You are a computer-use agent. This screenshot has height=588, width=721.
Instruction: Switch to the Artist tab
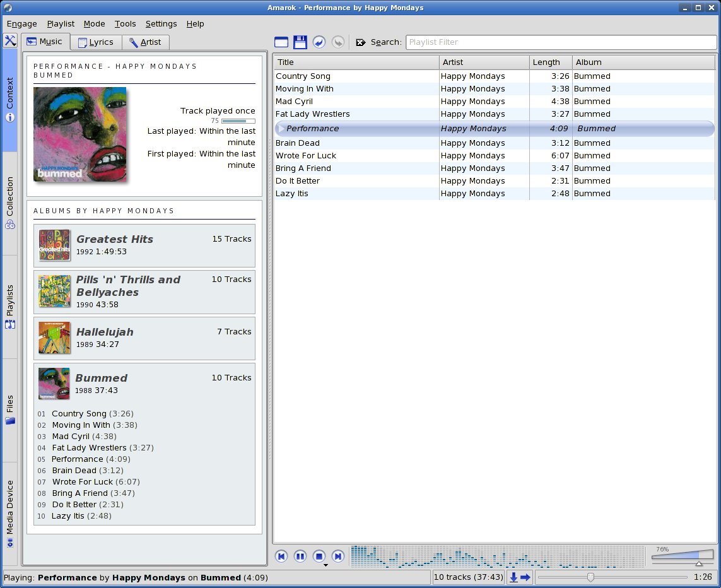pyautogui.click(x=145, y=42)
